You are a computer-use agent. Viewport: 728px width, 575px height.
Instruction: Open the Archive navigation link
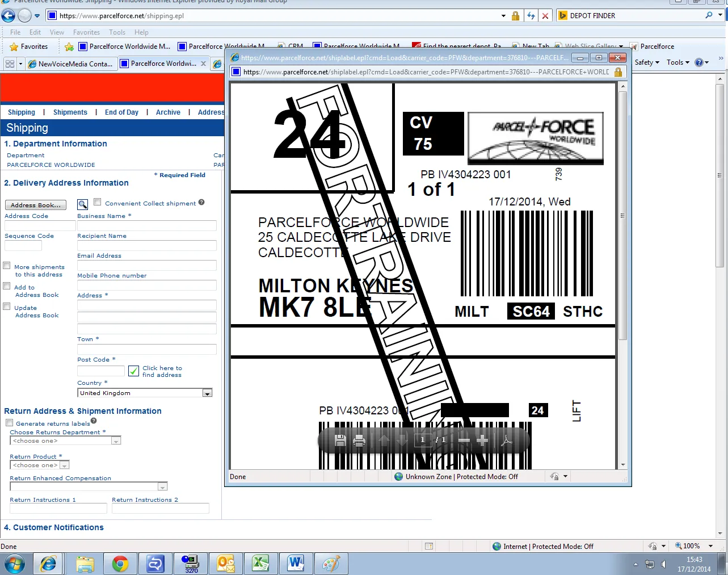pyautogui.click(x=168, y=112)
